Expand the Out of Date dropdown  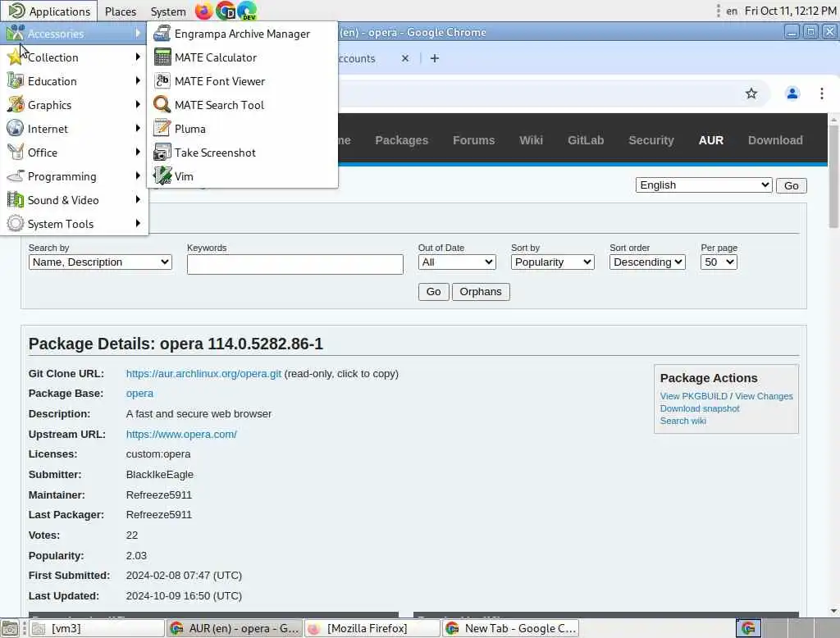(457, 262)
